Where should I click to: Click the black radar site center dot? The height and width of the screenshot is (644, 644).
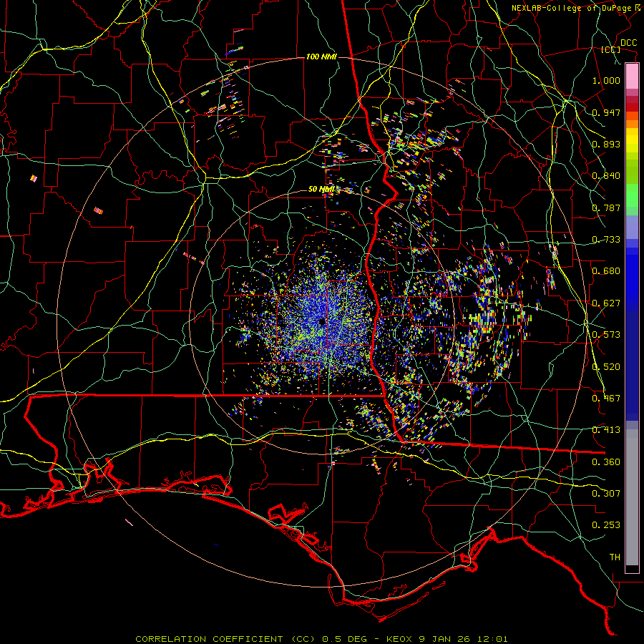click(x=322, y=322)
